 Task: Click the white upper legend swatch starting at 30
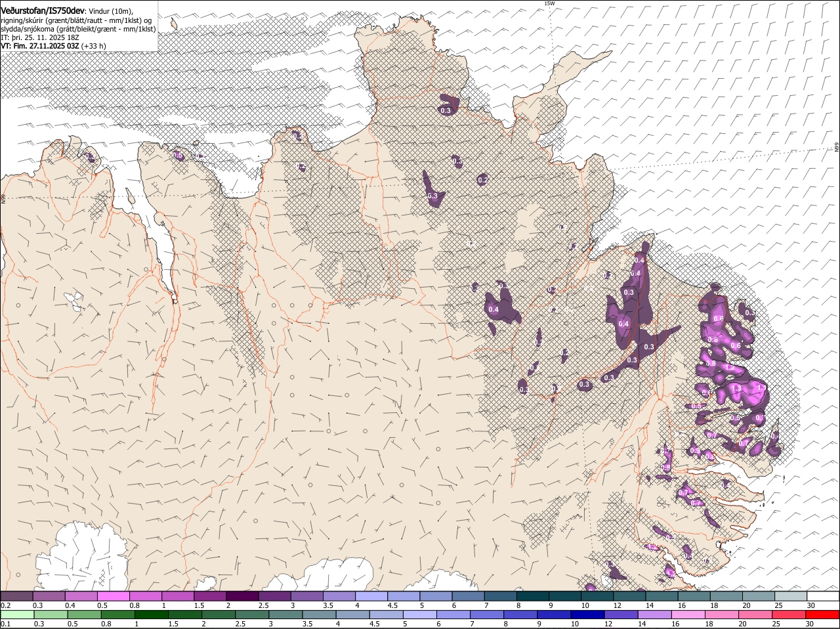pos(823,596)
